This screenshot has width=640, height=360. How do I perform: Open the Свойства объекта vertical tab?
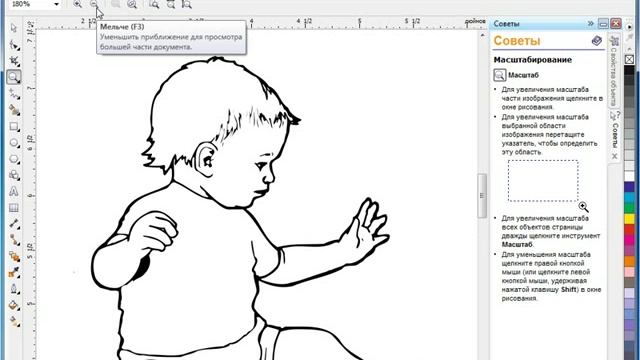click(x=614, y=71)
